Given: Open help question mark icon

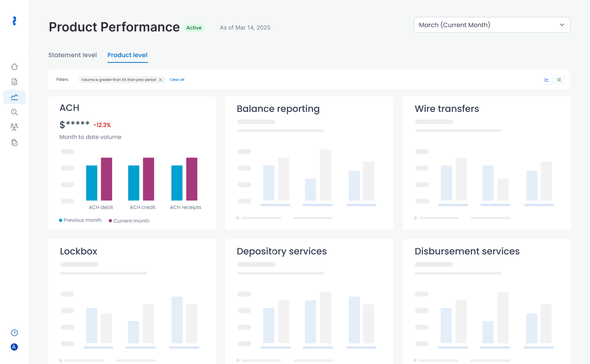Looking at the screenshot, I should pos(14,333).
